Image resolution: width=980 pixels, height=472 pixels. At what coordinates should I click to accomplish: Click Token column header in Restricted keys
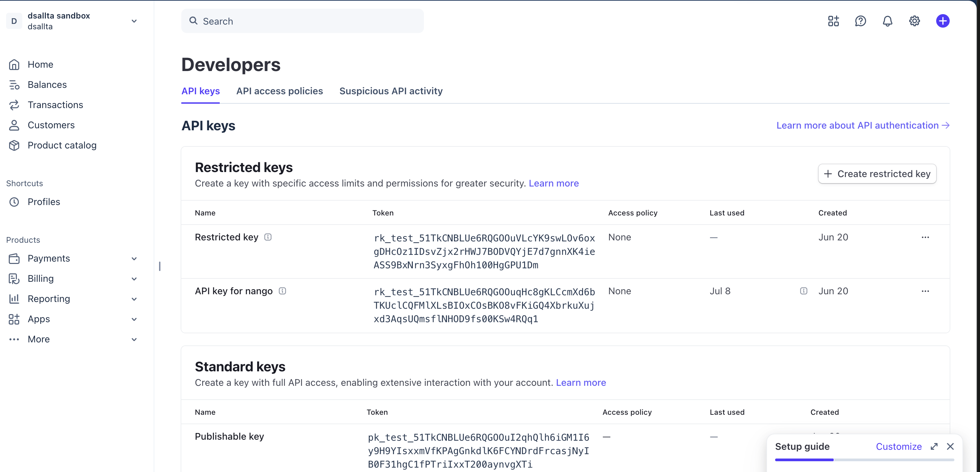[x=383, y=213]
